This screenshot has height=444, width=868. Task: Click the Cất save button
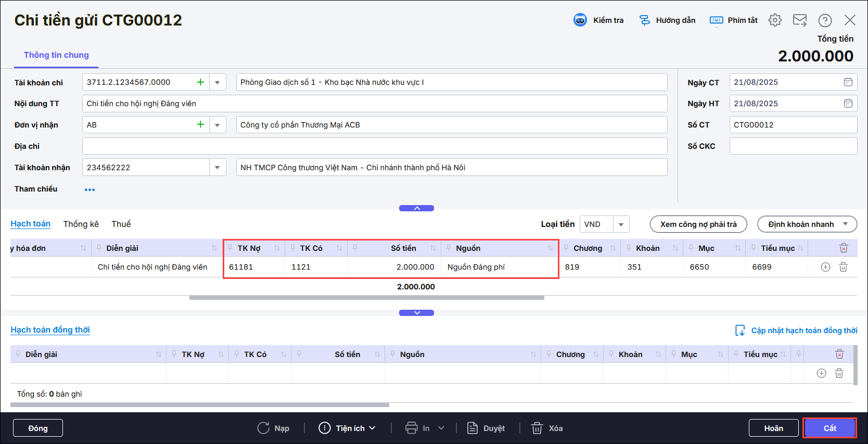pos(829,428)
